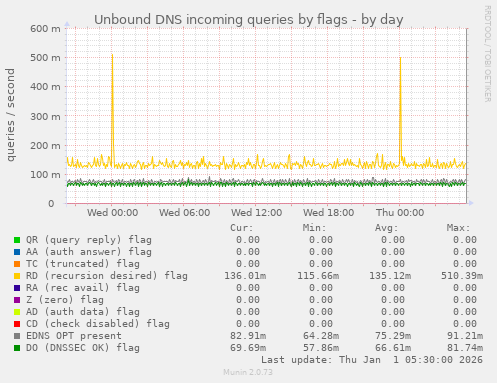Click the QR flag green legend swatch
Image resolution: width=497 pixels, height=383 pixels.
pyautogui.click(x=17, y=240)
